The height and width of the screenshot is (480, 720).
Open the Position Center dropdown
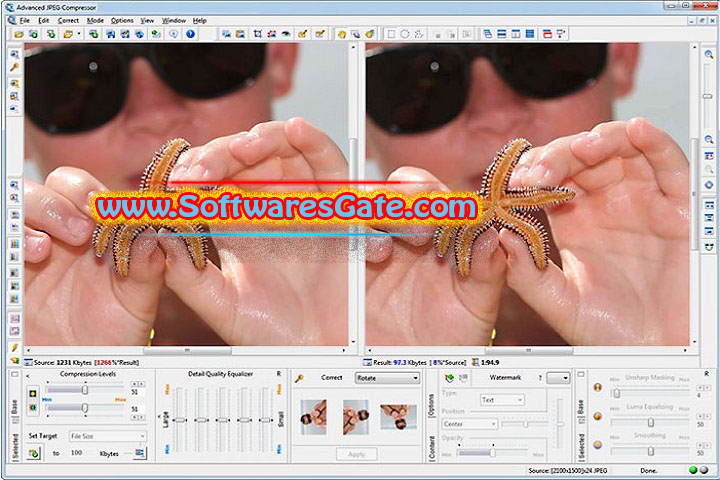[469, 424]
